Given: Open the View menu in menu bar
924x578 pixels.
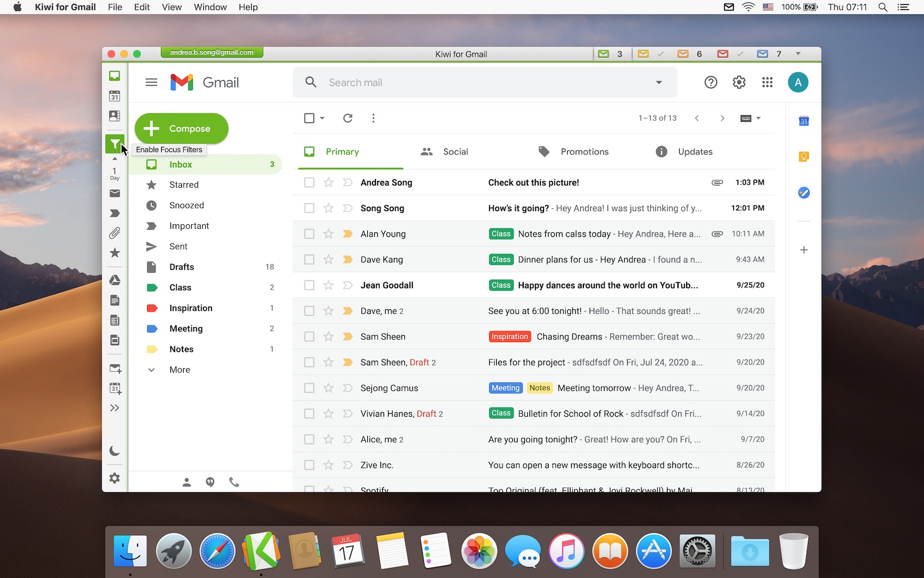Looking at the screenshot, I should coord(172,7).
